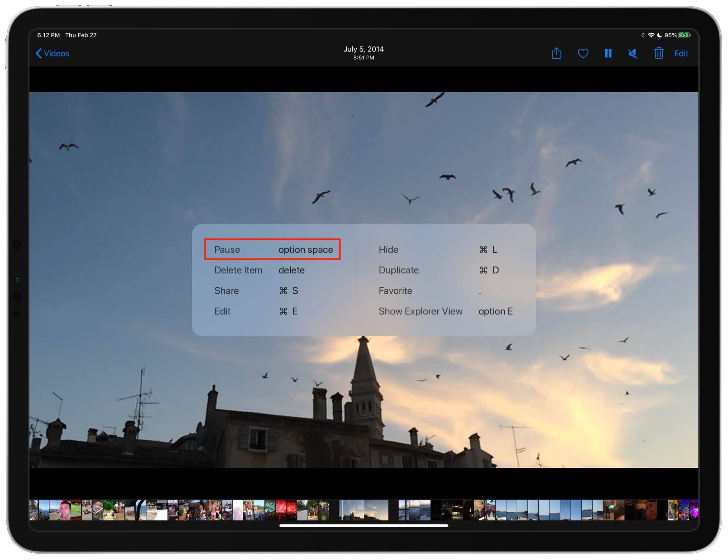Click the battery indicator in status bar
This screenshot has height=560, width=728.
684,35
